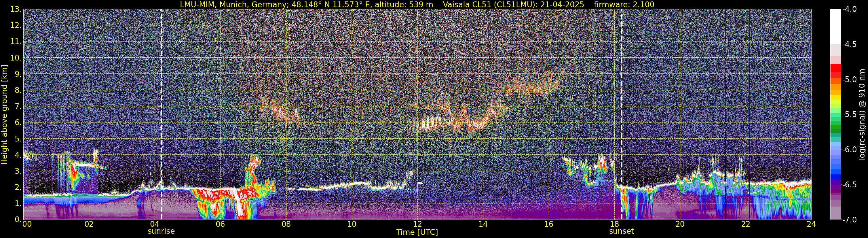868x238 pixels.
Task: Click the time axis tick '16'
Action: (x=548, y=224)
